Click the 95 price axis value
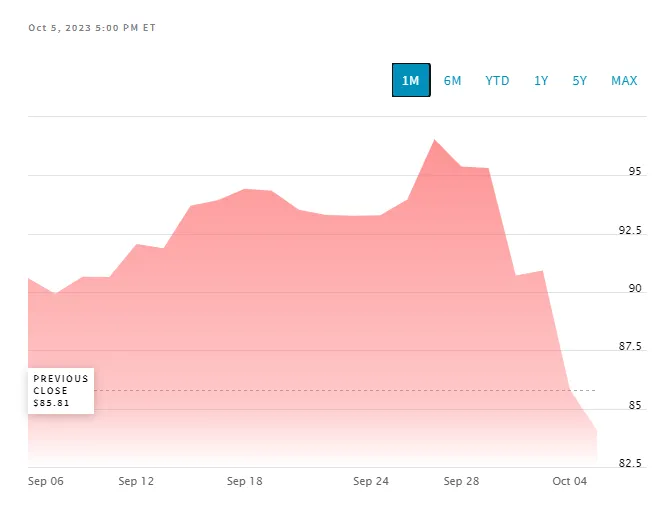671x516 pixels. tap(636, 172)
